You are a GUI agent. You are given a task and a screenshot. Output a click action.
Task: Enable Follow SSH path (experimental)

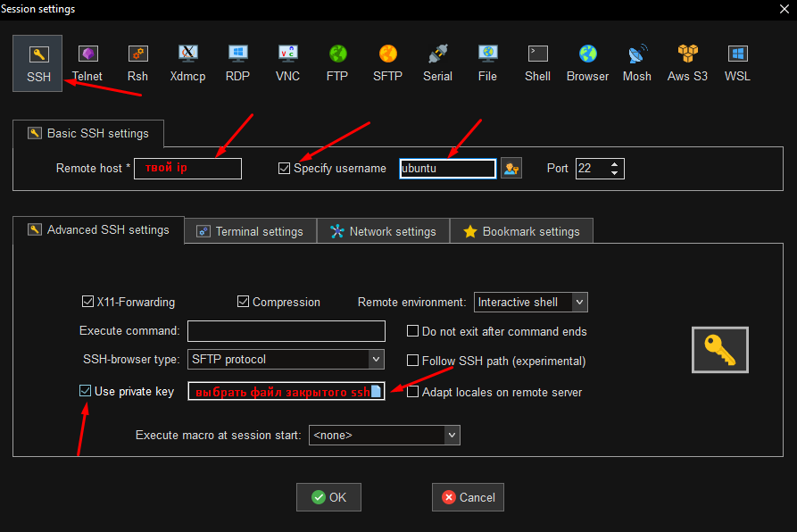412,361
